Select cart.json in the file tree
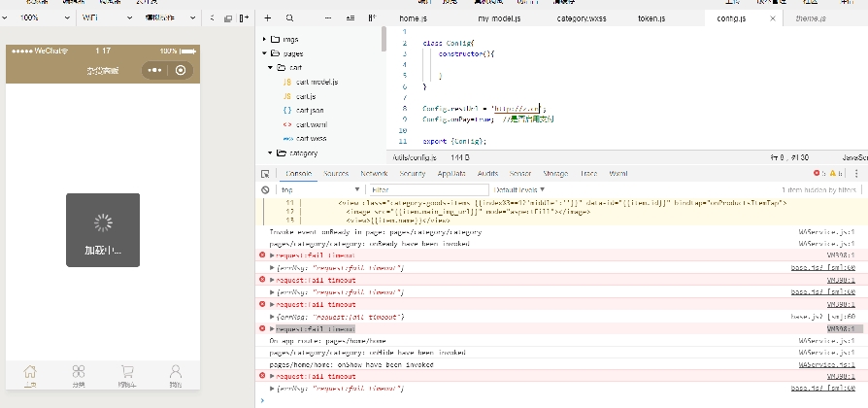This screenshot has width=868, height=408. coord(309,111)
